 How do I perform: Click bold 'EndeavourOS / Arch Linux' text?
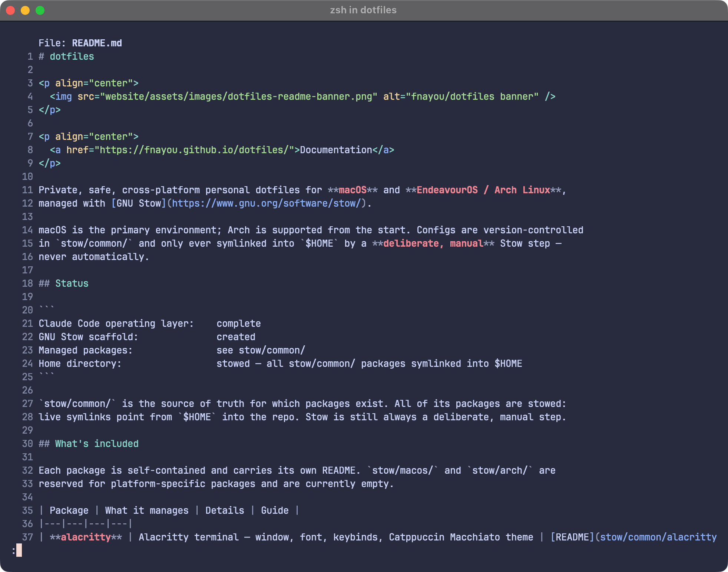coord(483,190)
